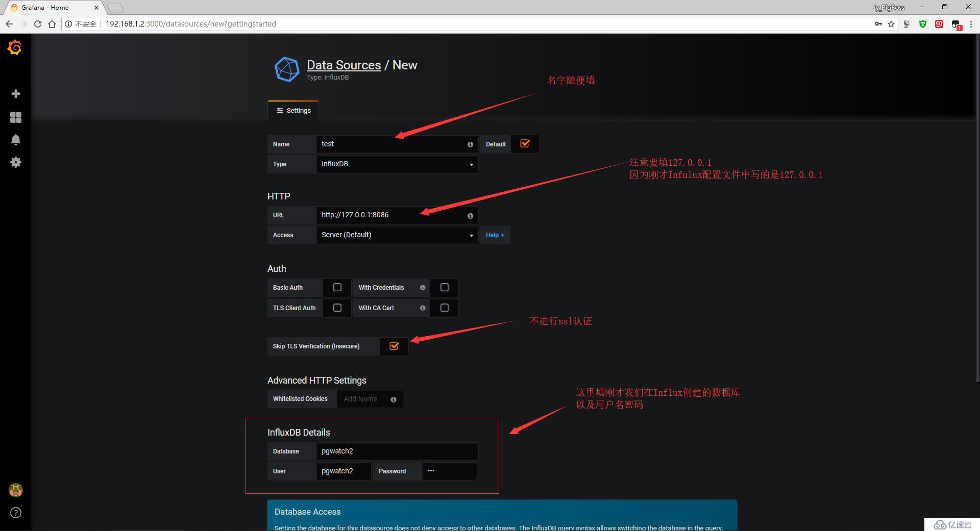
Task: Open the green shield extension
Action: point(923,24)
